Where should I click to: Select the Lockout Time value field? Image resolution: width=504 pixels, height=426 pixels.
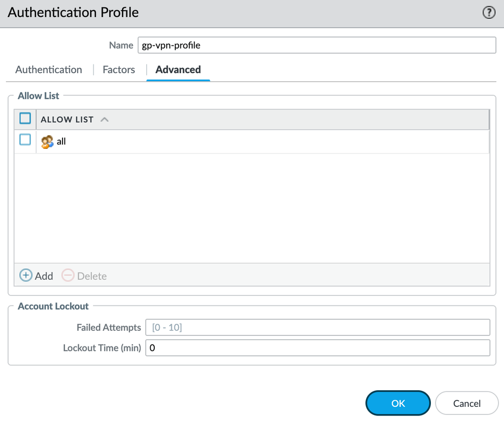click(x=317, y=348)
